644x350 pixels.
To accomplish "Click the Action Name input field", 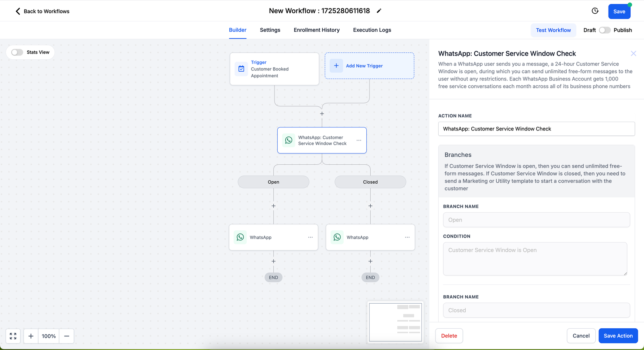I will (x=536, y=129).
